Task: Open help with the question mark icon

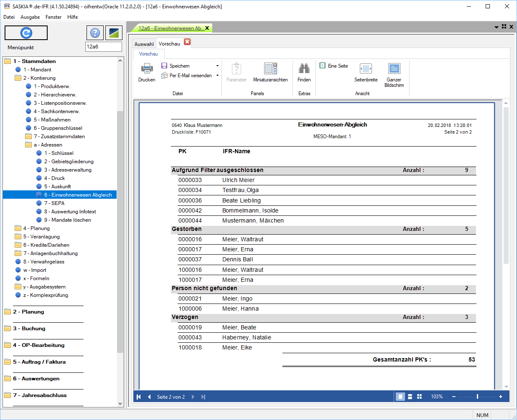Action: 95,33
